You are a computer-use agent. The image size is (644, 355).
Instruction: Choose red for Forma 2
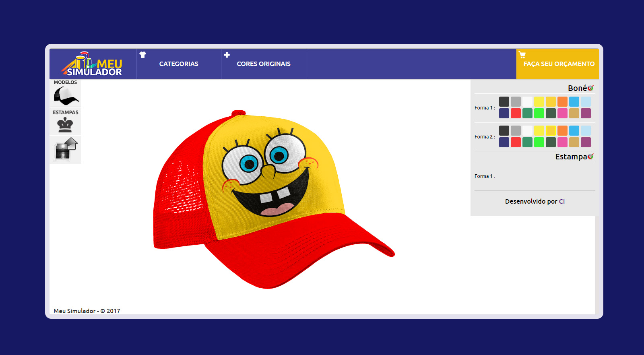click(x=516, y=142)
